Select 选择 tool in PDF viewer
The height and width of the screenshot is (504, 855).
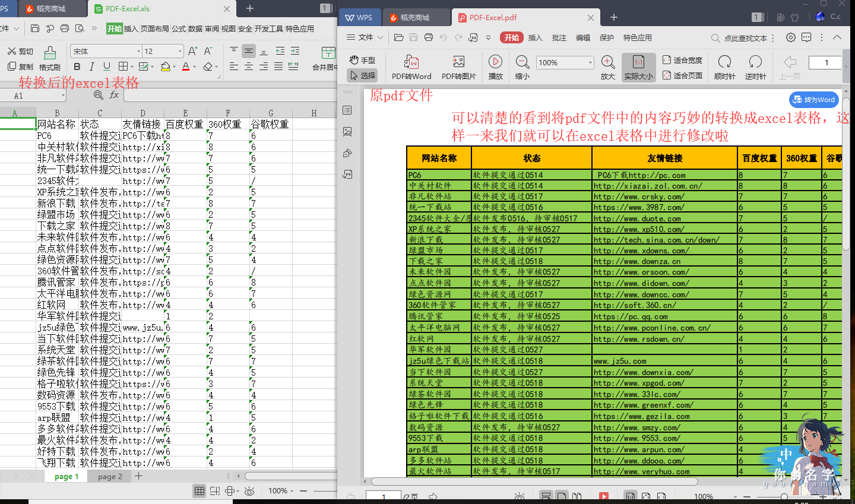[362, 75]
